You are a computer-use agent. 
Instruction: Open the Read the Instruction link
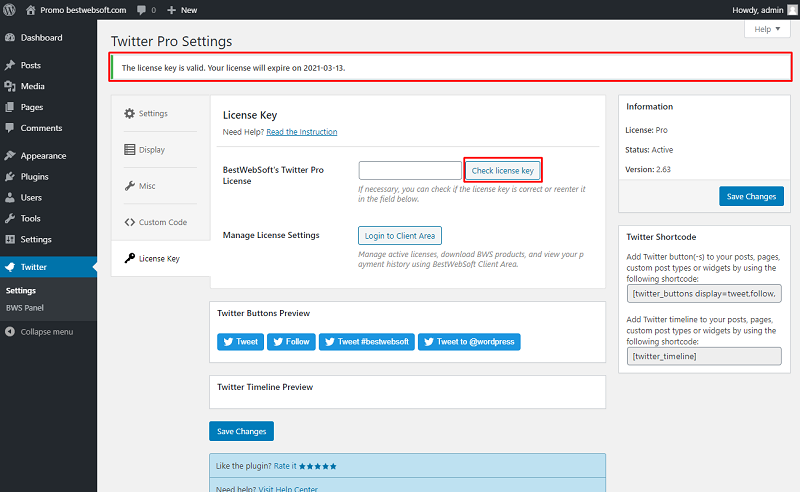(302, 132)
